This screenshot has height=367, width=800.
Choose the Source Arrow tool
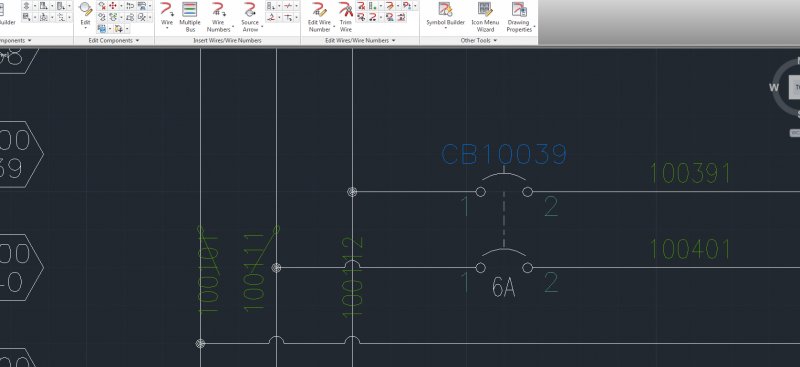point(250,17)
